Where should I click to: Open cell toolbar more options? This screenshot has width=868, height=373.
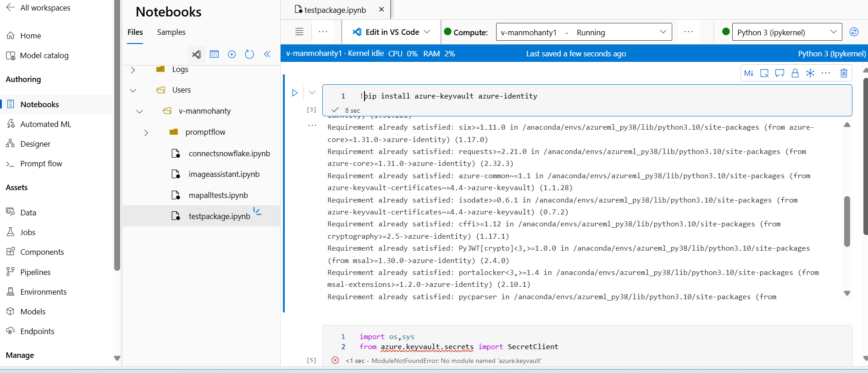pyautogui.click(x=826, y=73)
